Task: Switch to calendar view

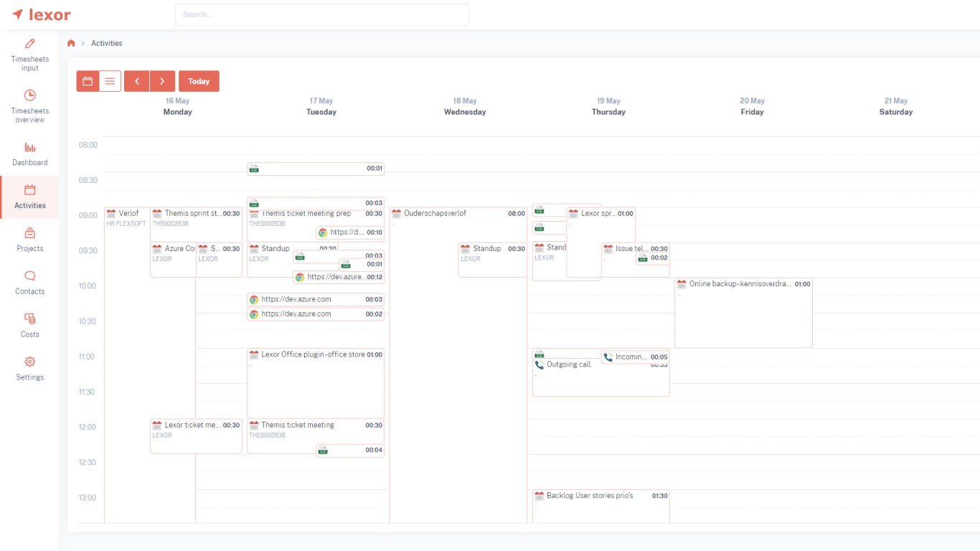Action: (x=88, y=81)
